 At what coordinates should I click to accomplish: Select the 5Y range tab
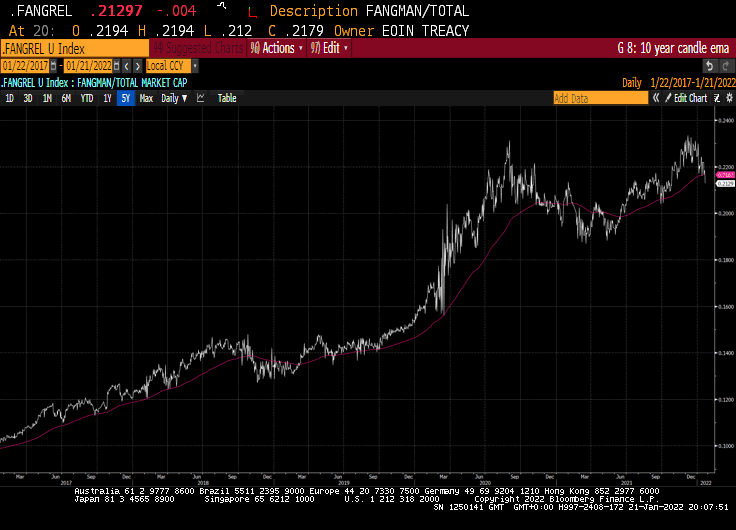coord(126,98)
